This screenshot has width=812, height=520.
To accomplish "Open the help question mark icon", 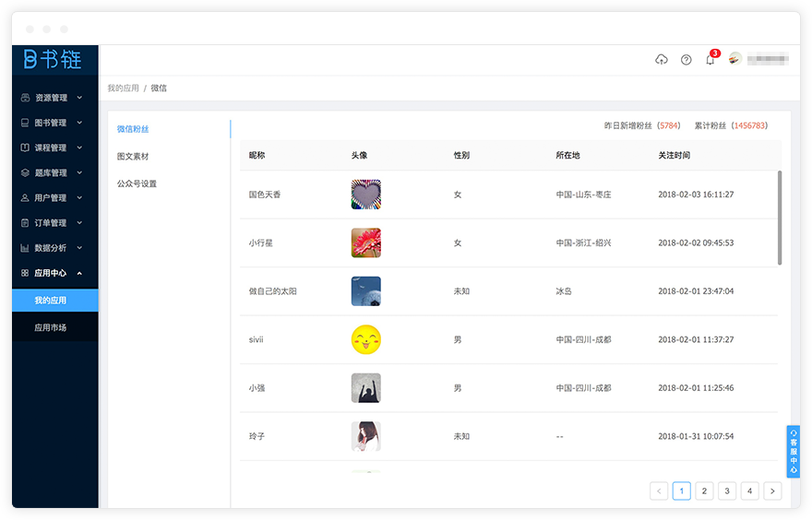I will 686,60.
